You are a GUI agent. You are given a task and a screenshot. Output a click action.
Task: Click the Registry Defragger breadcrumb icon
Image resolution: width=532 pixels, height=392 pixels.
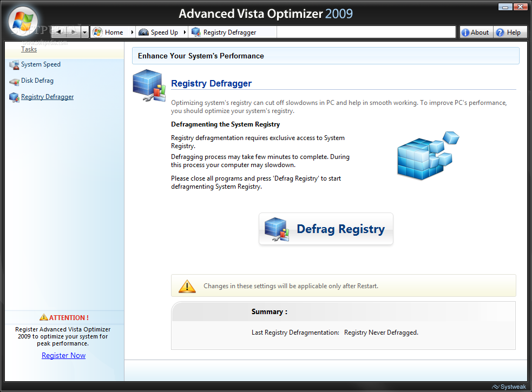coord(196,32)
